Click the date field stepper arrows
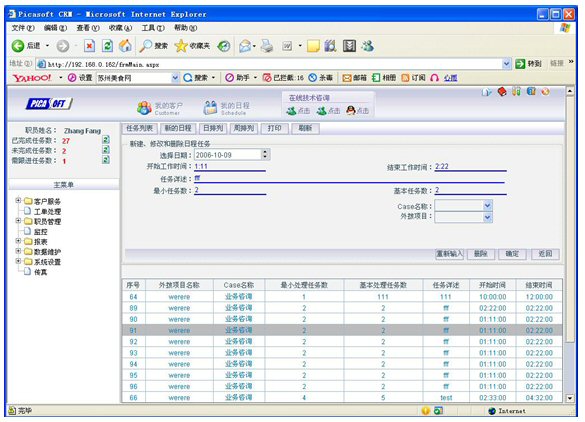The image size is (585, 422). click(x=265, y=154)
